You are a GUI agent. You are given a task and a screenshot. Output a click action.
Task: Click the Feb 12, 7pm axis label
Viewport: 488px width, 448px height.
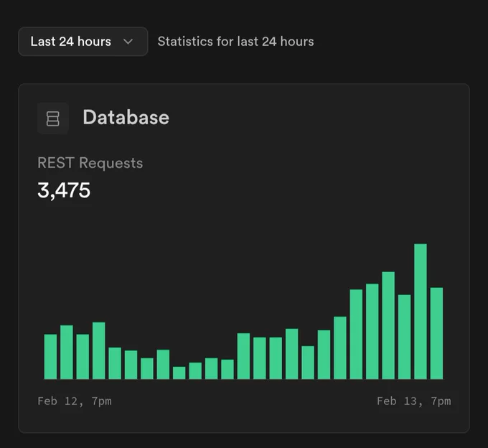(x=75, y=401)
